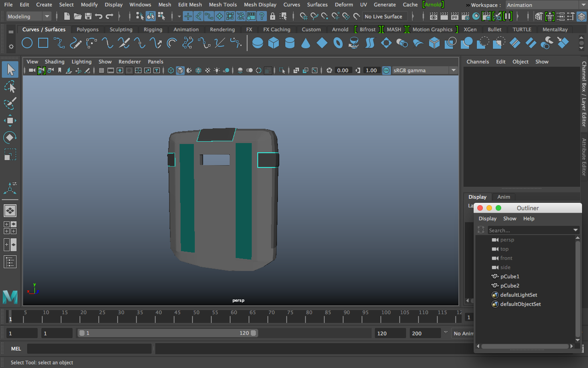Click the NURBS square shelf icon

pos(43,43)
